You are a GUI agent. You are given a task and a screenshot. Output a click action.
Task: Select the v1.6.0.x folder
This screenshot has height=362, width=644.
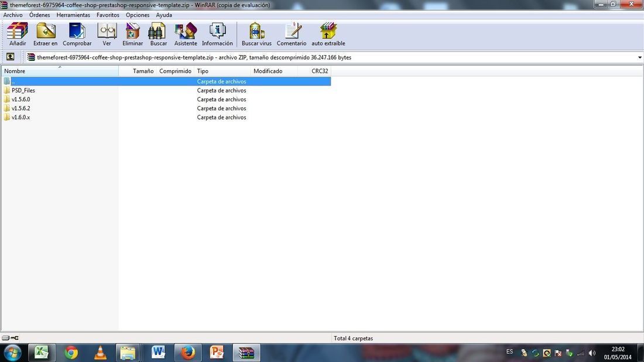(x=20, y=118)
